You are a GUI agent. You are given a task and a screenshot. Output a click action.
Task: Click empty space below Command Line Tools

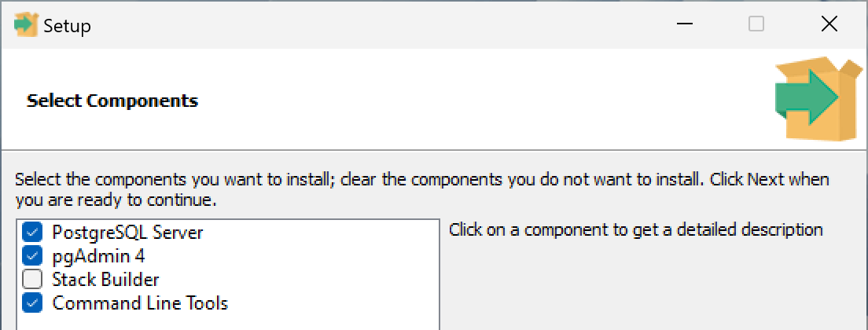228,321
